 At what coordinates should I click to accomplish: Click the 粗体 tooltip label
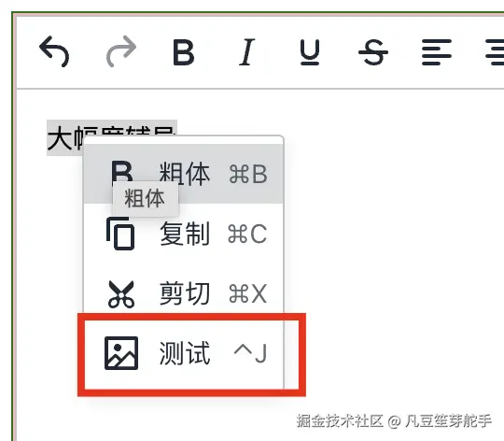(145, 198)
